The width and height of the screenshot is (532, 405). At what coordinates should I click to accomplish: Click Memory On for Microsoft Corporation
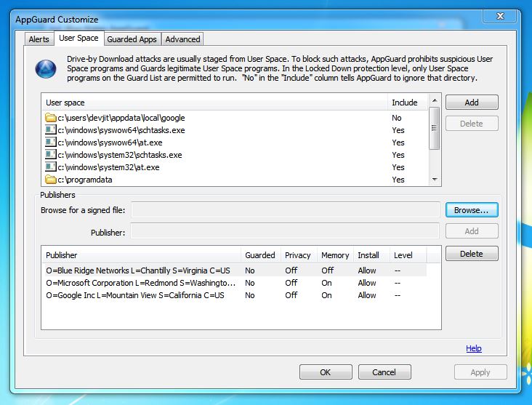326,283
